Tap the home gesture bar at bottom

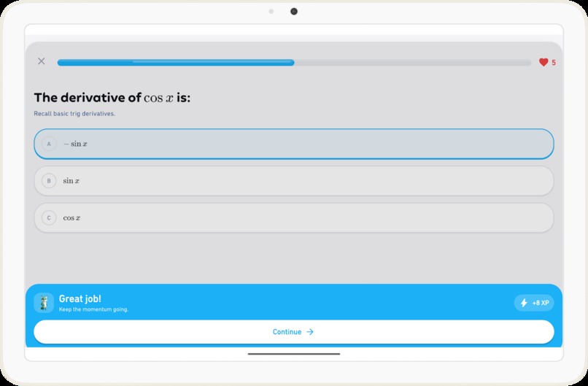coord(293,354)
